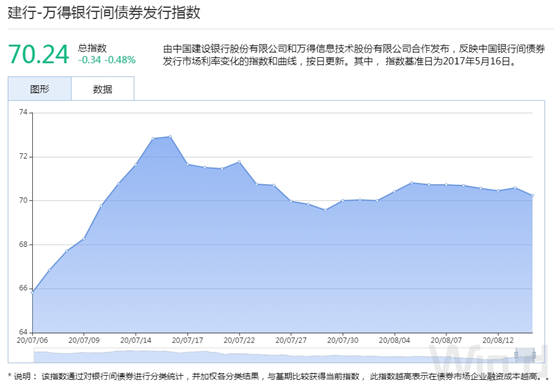Click the x-axis label 20/07/09
This screenshot has width=554, height=384.
click(x=84, y=341)
